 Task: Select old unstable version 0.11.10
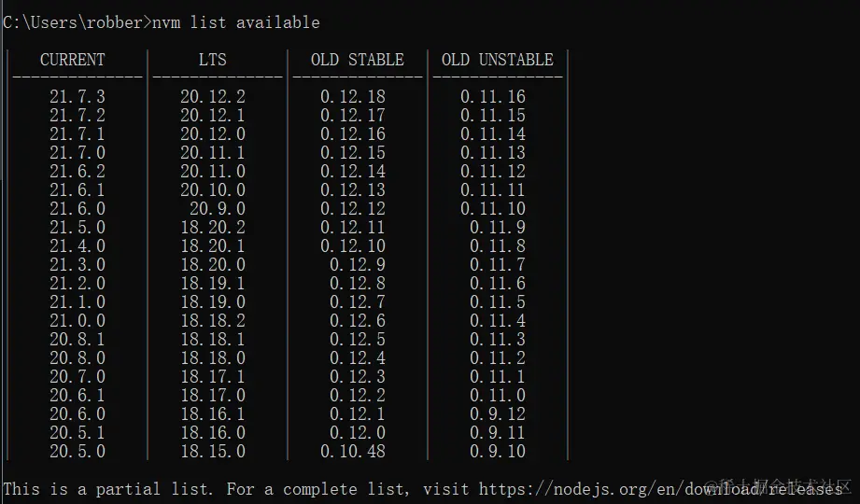point(493,209)
